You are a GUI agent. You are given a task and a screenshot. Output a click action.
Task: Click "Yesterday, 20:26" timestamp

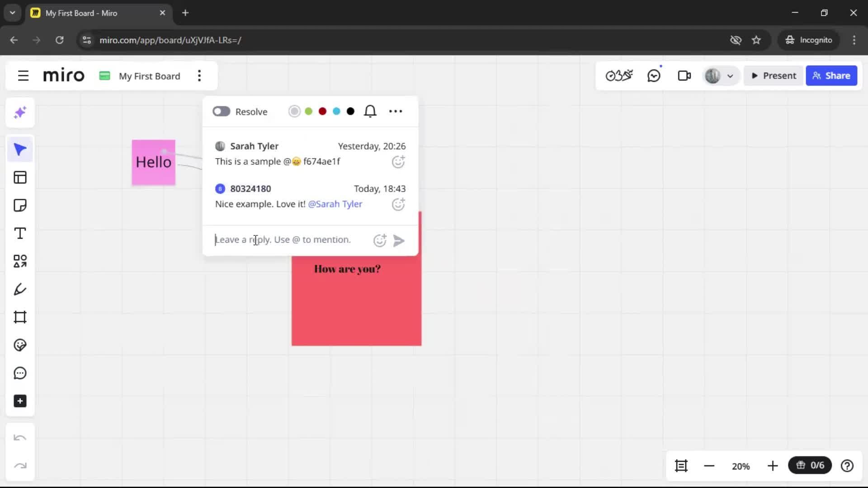point(372,146)
